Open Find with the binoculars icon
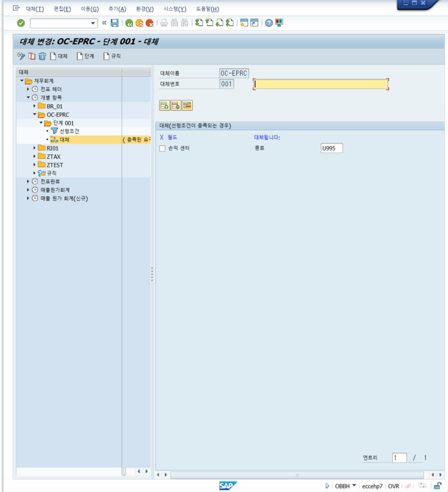This screenshot has width=448, height=492. (x=174, y=23)
